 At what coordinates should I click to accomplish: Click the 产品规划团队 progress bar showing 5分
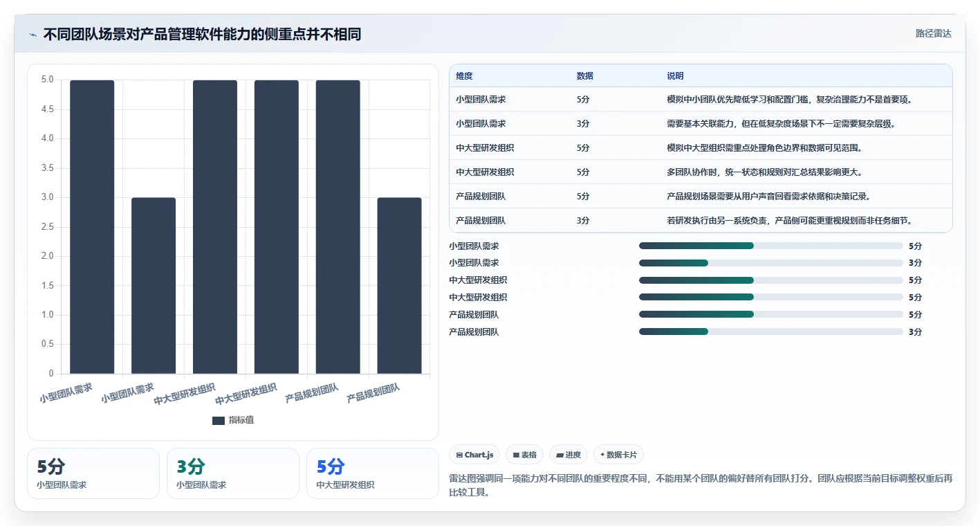pos(771,314)
